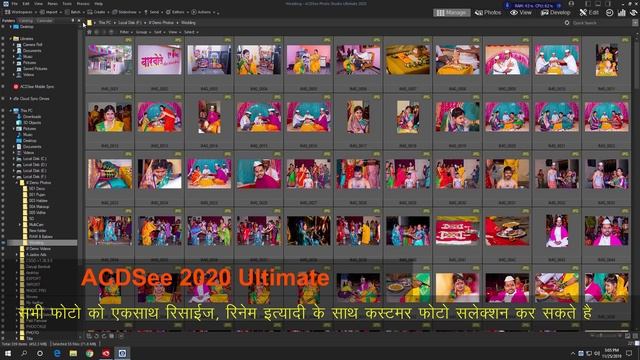Expand the Local Disk (D:) tree node

click(14, 164)
